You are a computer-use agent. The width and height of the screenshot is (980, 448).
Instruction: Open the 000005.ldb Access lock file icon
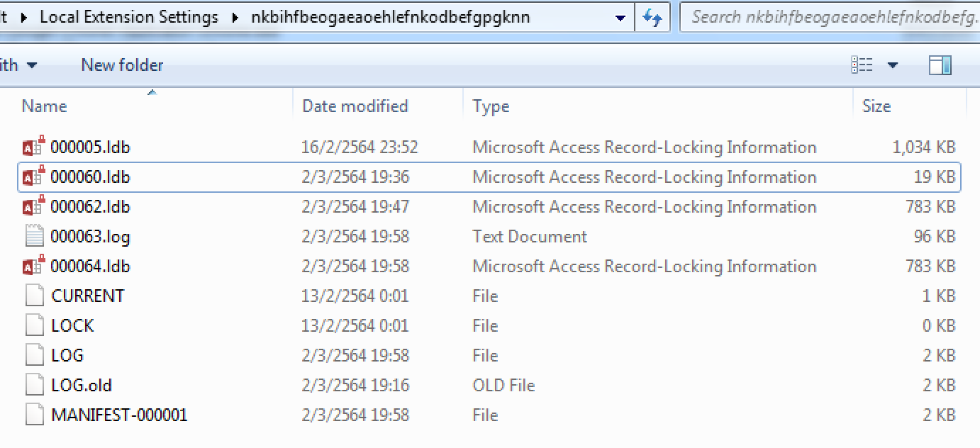[x=33, y=147]
